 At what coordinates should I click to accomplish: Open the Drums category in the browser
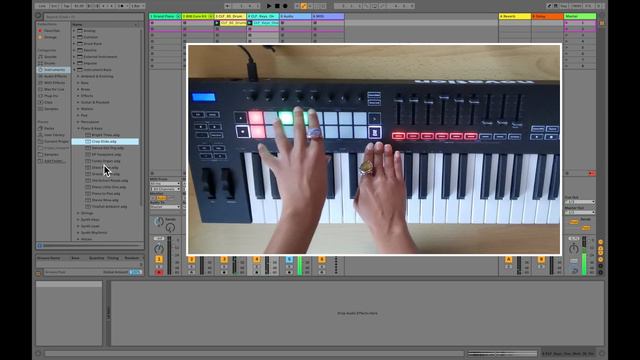click(x=49, y=63)
